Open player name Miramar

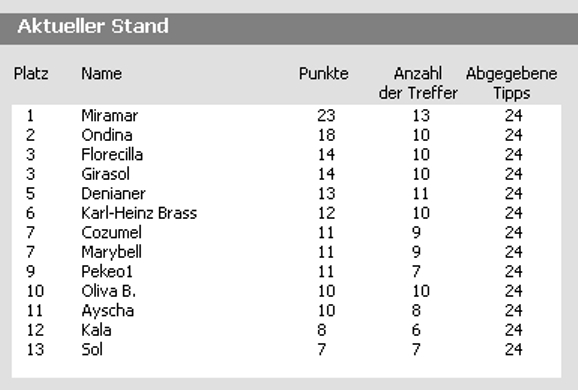[x=109, y=116]
